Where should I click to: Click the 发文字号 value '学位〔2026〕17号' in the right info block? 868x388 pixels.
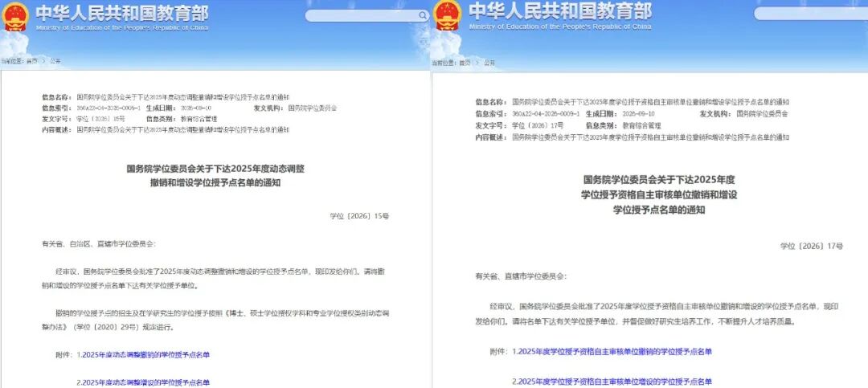[538, 125]
